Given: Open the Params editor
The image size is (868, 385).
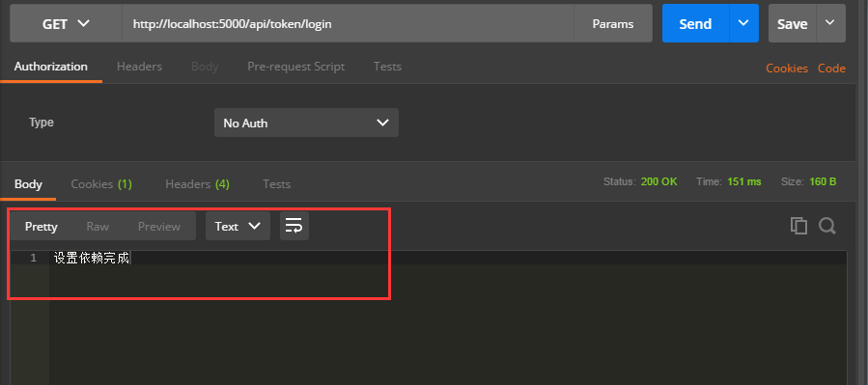Looking at the screenshot, I should coord(613,24).
